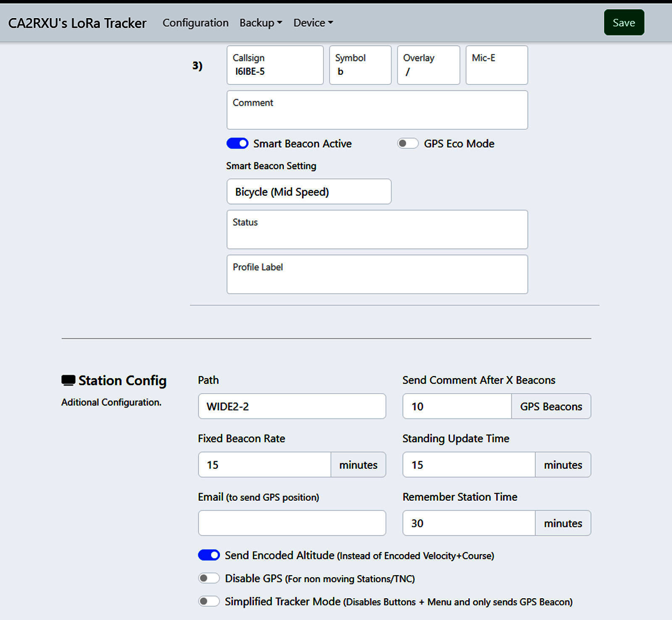Focus the Fixed Beacon Rate field
The height and width of the screenshot is (620, 672).
click(x=264, y=465)
